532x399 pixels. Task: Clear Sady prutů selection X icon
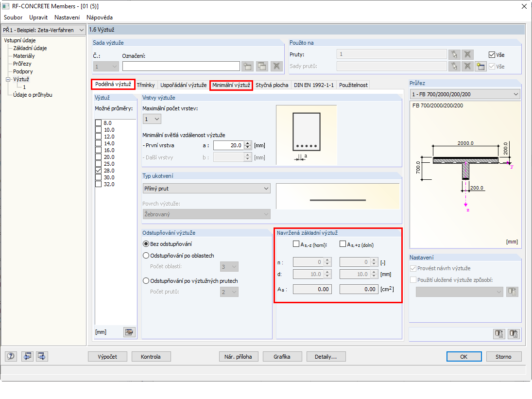[x=467, y=66]
